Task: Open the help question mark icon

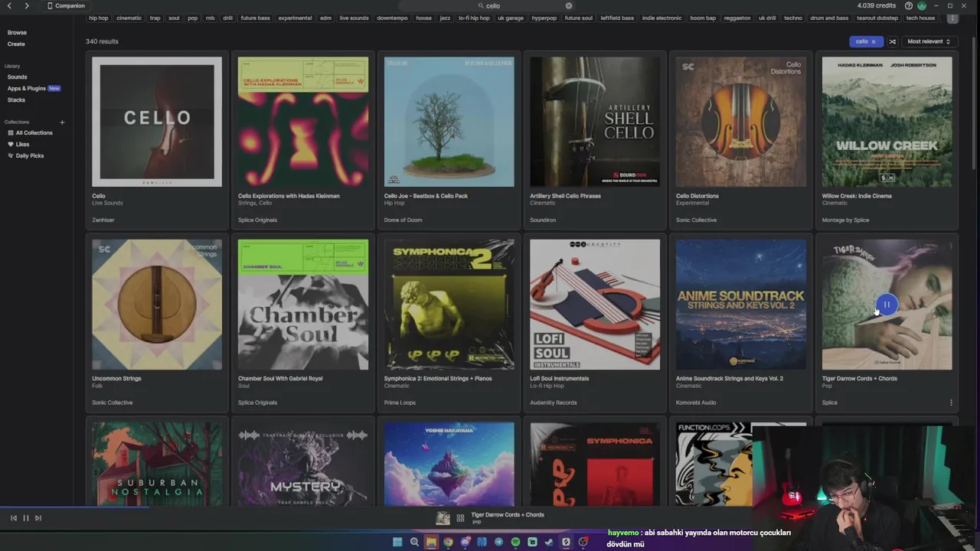Action: tap(909, 5)
